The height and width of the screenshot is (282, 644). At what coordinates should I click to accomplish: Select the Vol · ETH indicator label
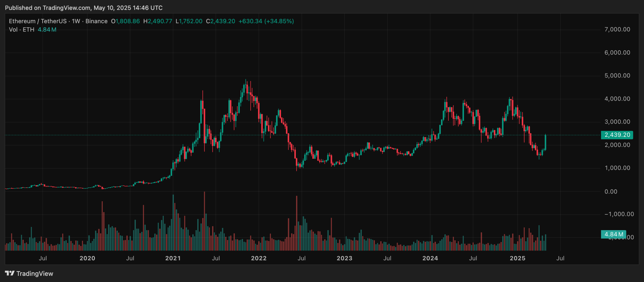click(x=21, y=29)
